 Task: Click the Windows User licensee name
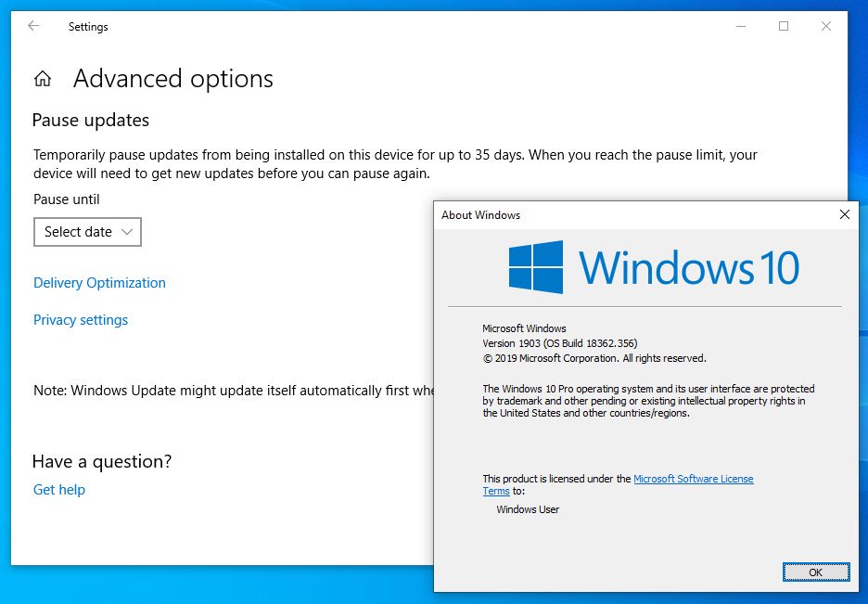528,509
